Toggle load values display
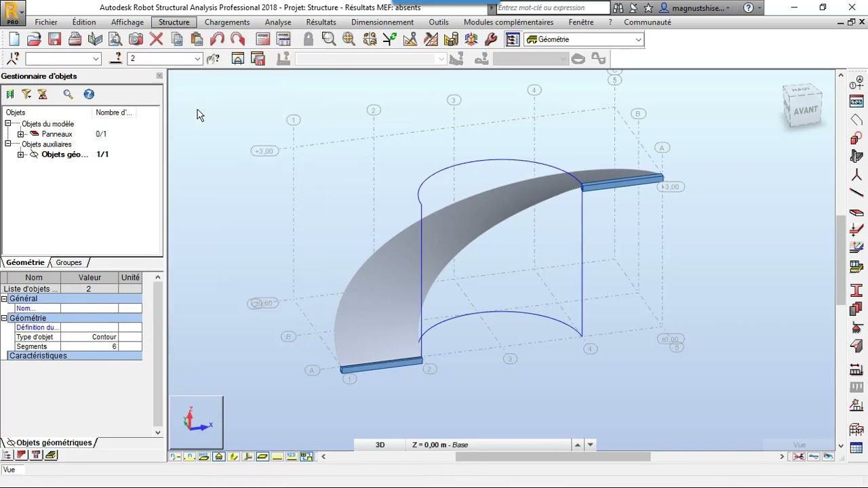The image size is (868, 488). pos(292,456)
